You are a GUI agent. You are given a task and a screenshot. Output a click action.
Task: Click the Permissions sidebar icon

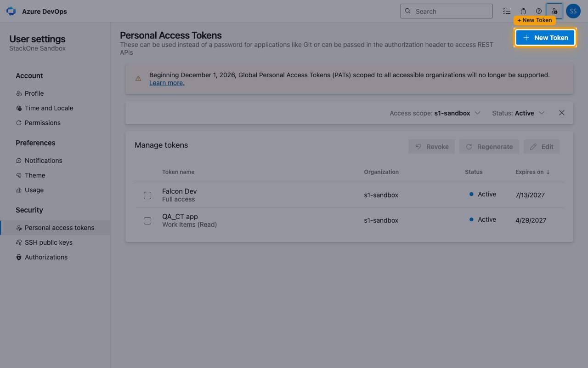pyautogui.click(x=19, y=123)
